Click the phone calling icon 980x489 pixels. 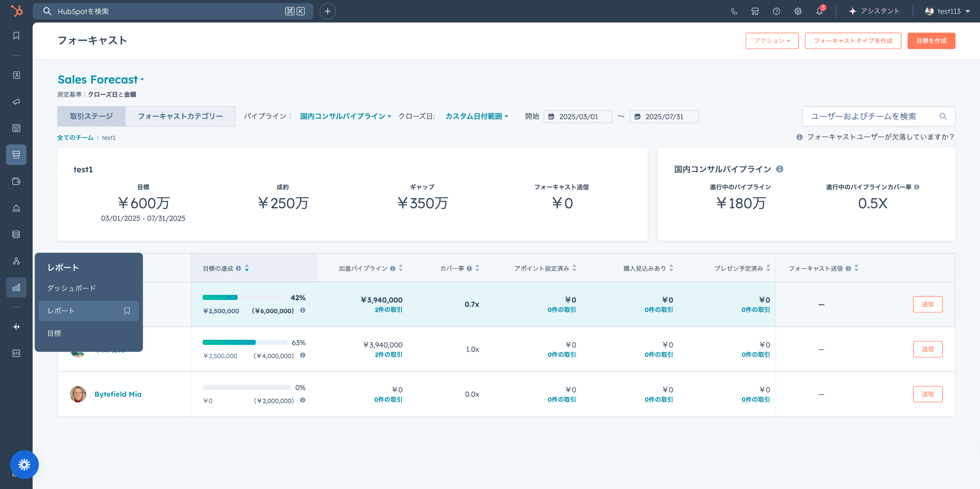coord(734,11)
